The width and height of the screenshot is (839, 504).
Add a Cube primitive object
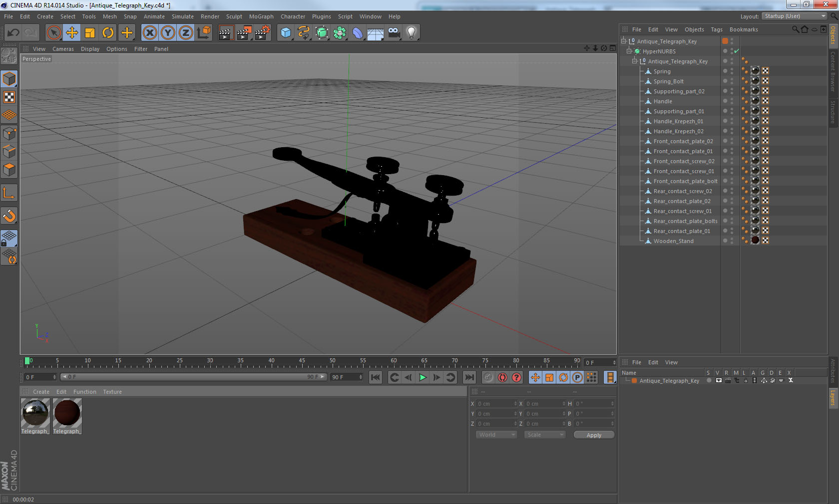pos(286,33)
